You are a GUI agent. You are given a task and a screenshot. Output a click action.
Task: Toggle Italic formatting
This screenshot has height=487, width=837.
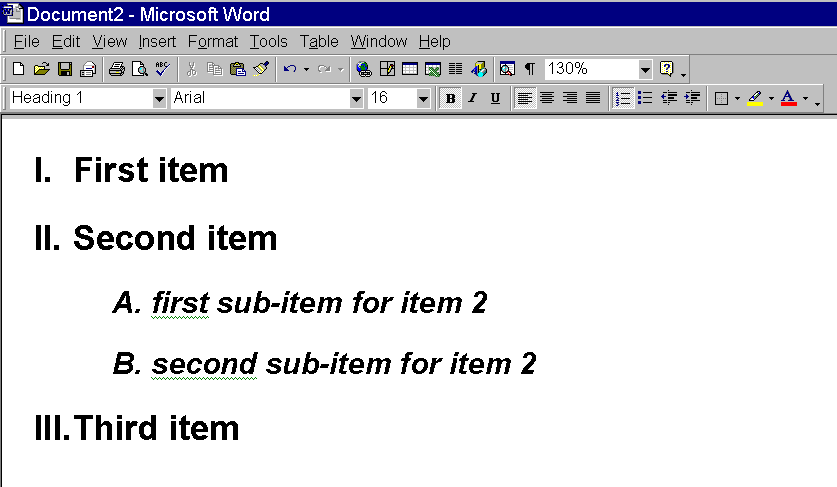click(472, 98)
